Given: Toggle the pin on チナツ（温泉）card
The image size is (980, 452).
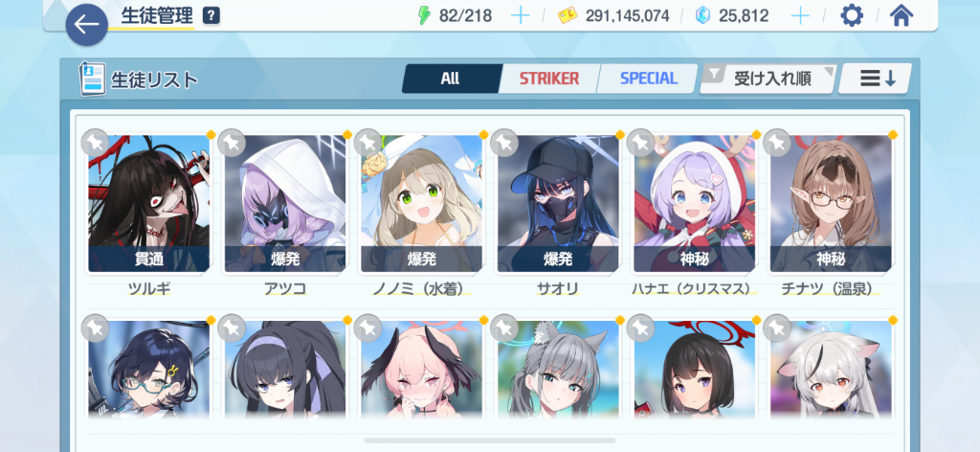Looking at the screenshot, I should point(777,143).
